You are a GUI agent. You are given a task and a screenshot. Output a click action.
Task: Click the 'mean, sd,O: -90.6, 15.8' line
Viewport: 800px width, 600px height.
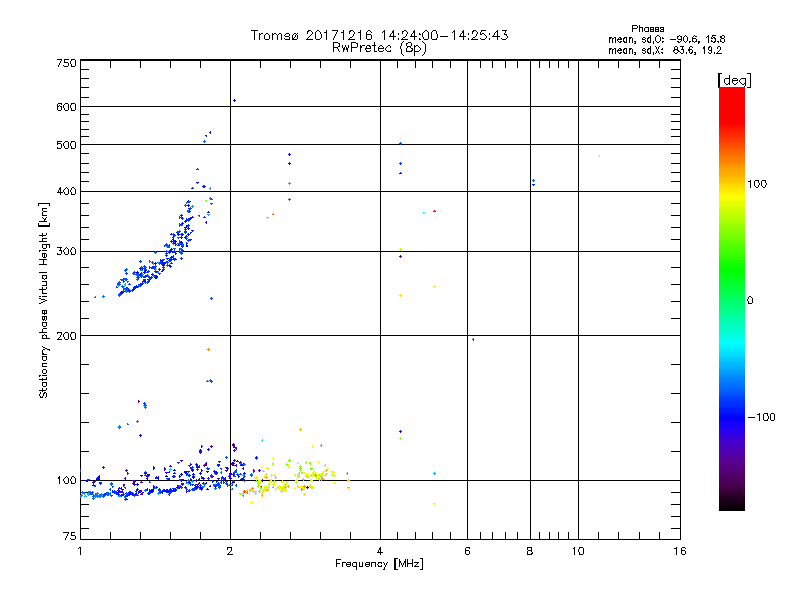(x=666, y=39)
